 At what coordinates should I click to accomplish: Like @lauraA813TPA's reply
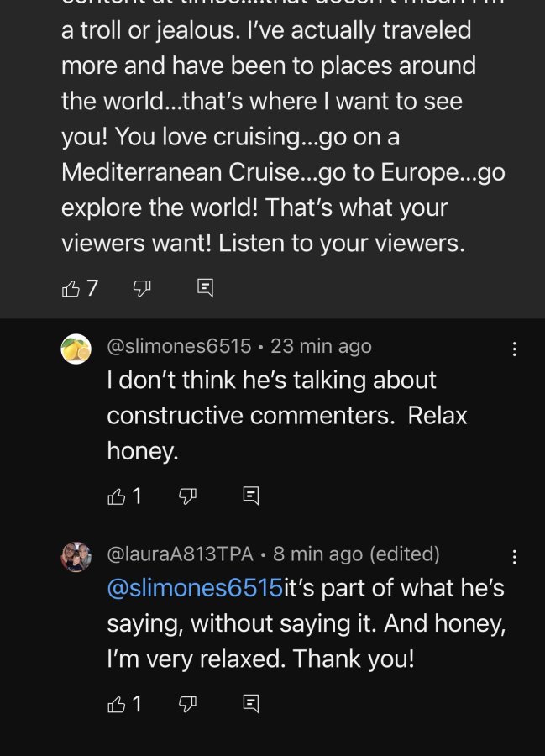click(117, 705)
